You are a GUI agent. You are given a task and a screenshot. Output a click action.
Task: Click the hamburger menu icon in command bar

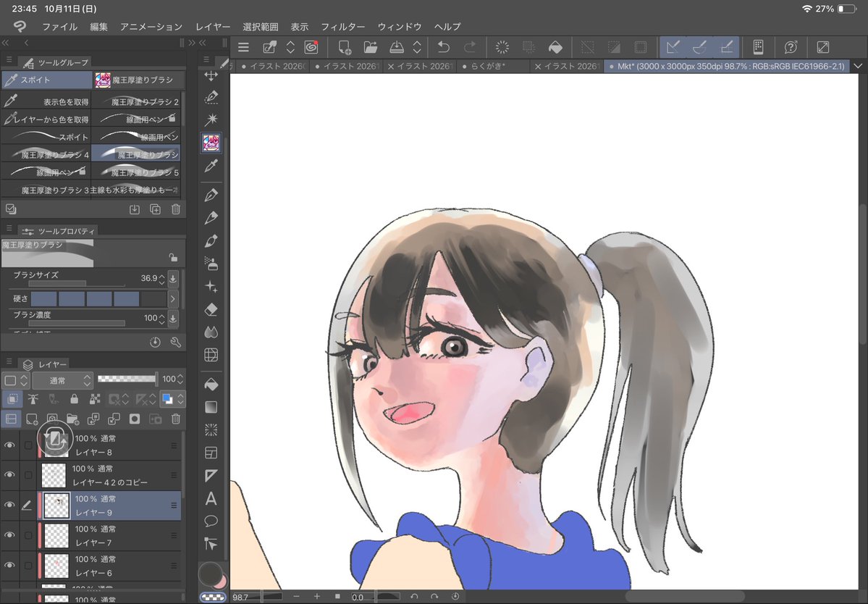[243, 47]
